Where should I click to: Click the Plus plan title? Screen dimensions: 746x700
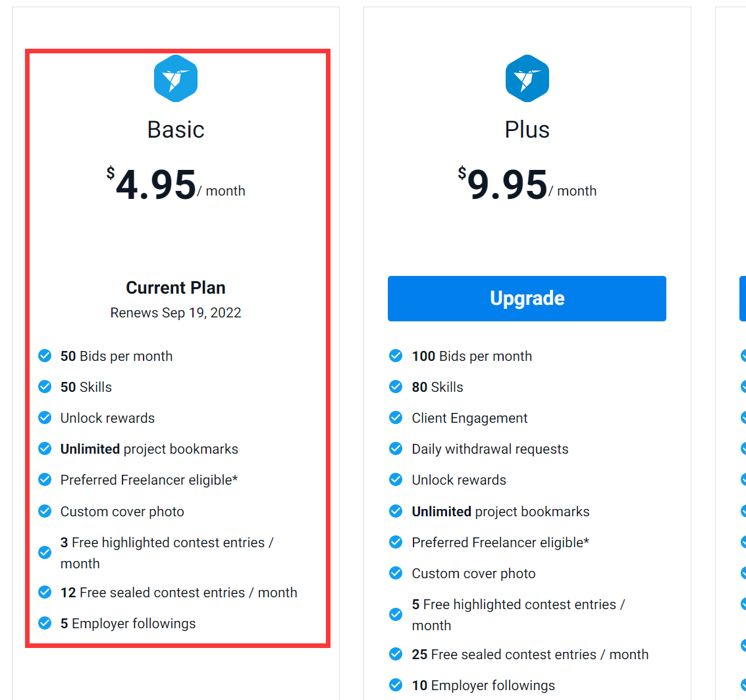(x=527, y=130)
